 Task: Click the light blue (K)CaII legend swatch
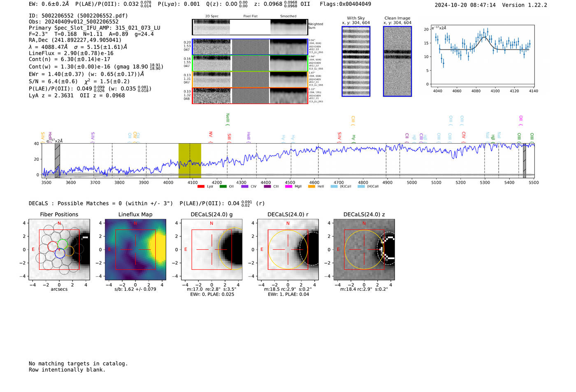pyautogui.click(x=334, y=186)
